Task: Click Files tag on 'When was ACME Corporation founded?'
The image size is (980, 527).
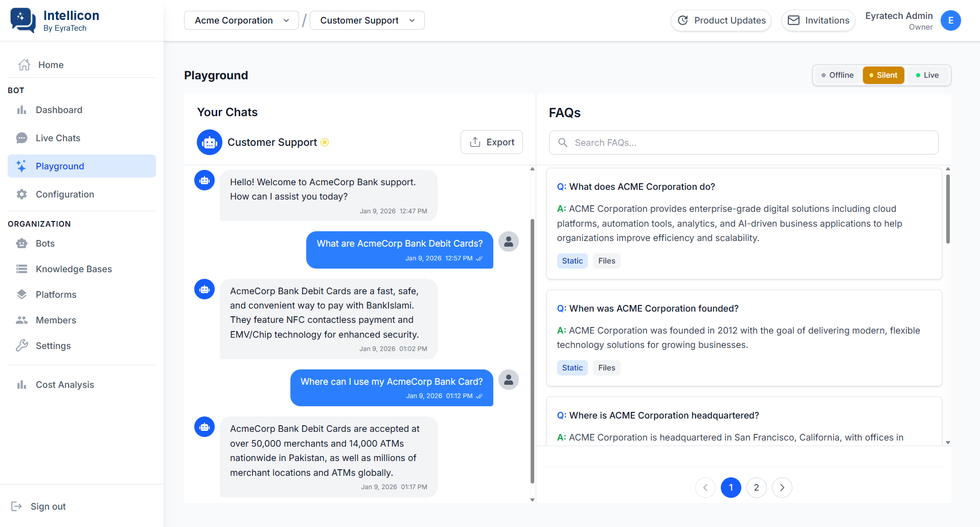Action: click(607, 368)
